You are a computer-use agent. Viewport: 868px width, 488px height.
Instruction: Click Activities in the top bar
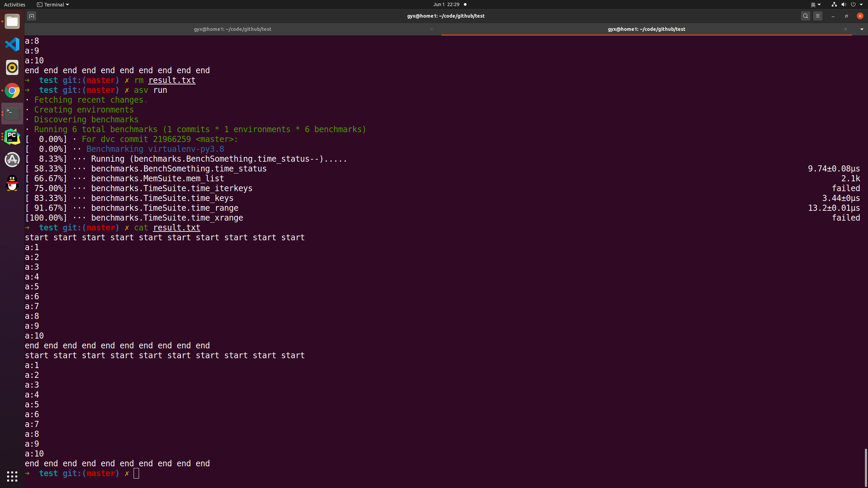pyautogui.click(x=15, y=4)
